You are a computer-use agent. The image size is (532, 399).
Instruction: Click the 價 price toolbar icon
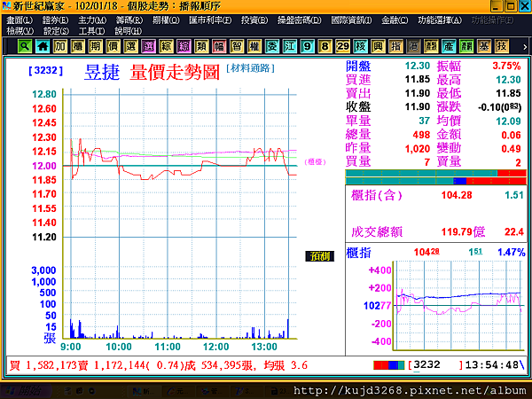tap(113, 46)
